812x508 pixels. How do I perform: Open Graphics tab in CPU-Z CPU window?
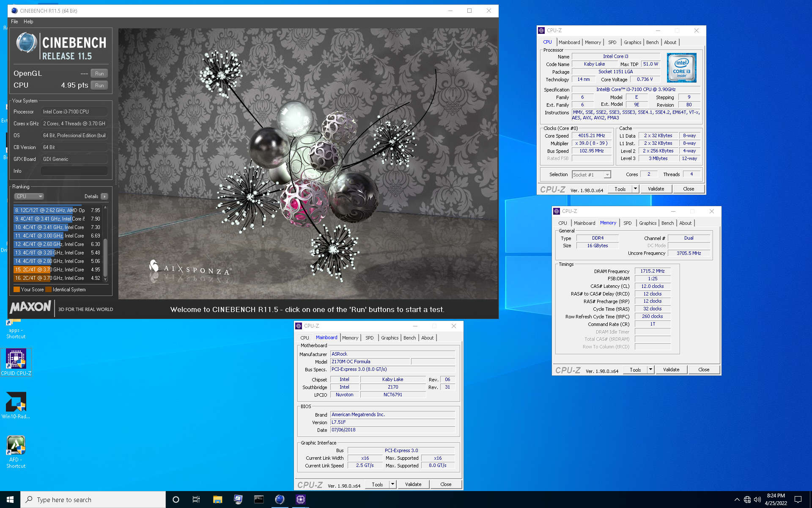[x=632, y=42]
